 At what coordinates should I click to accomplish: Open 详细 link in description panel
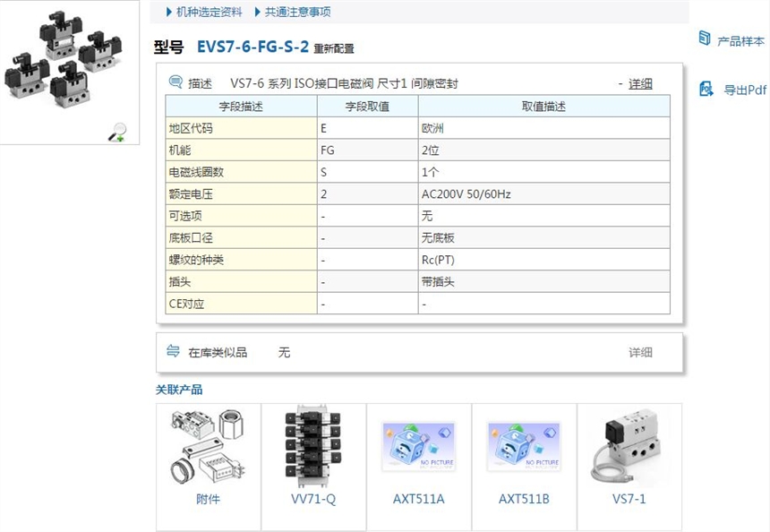(640, 84)
